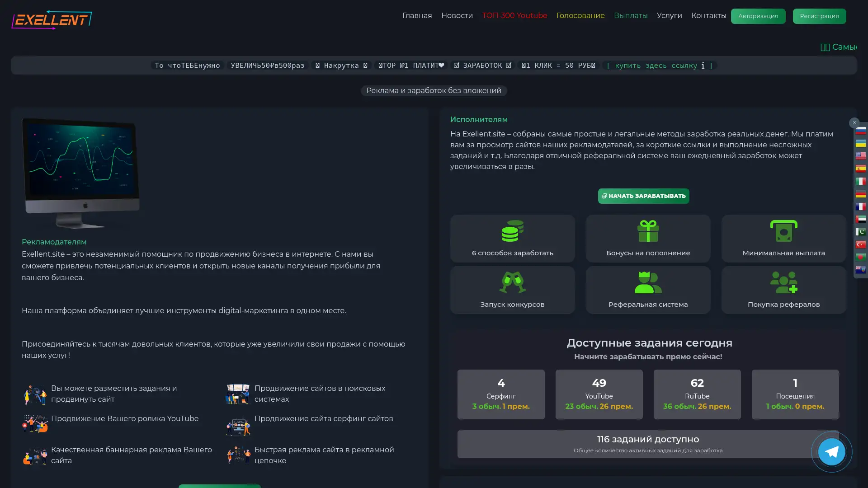Screen dimensions: 868x488
Task: Open the Новости menu item
Action: pos(457,16)
